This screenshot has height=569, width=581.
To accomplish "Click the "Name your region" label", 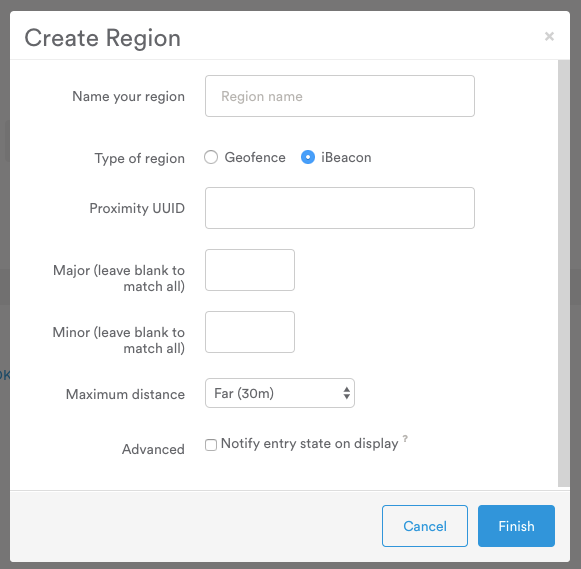I will point(129,96).
